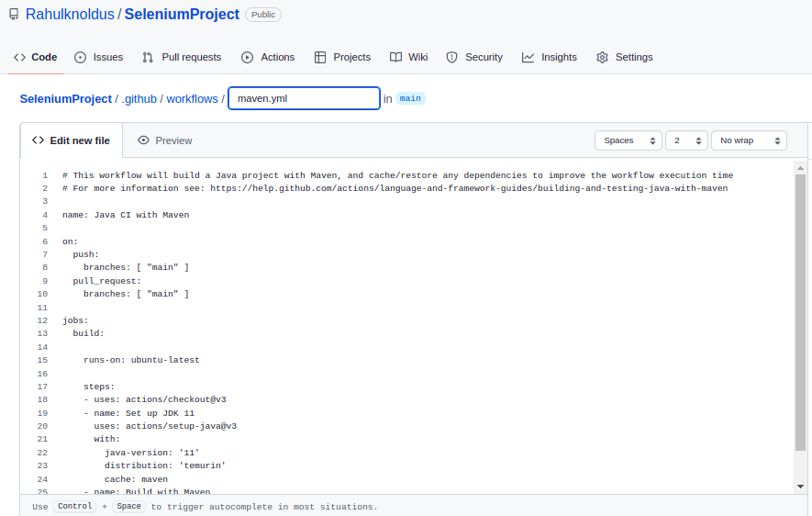Click 'jobs:' on line 12
812x516 pixels.
[x=75, y=320]
